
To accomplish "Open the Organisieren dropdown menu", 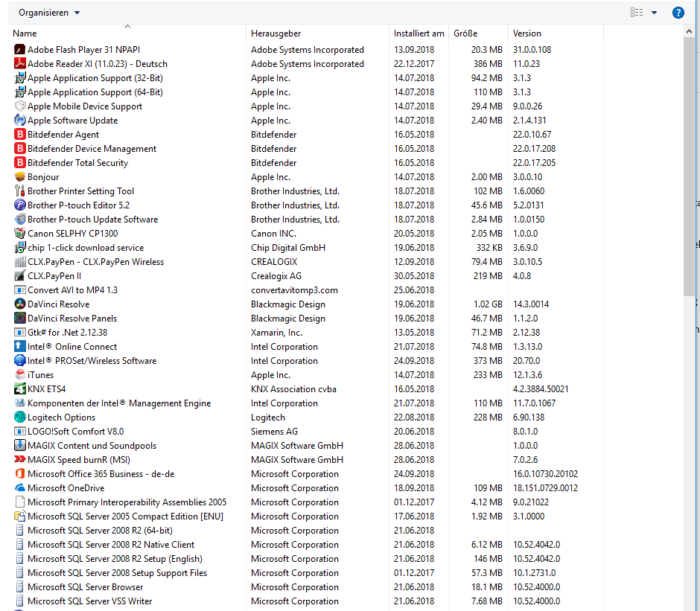I will pyautogui.click(x=49, y=13).
